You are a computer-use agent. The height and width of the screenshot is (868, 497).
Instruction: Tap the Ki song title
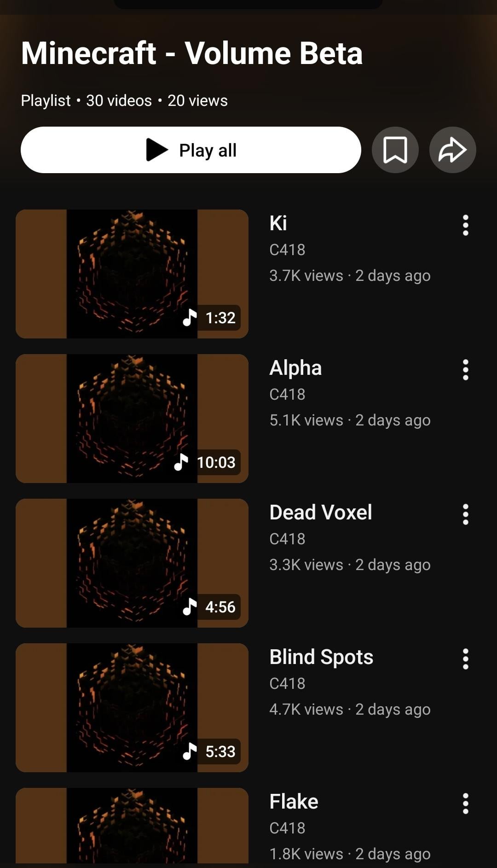click(x=278, y=223)
